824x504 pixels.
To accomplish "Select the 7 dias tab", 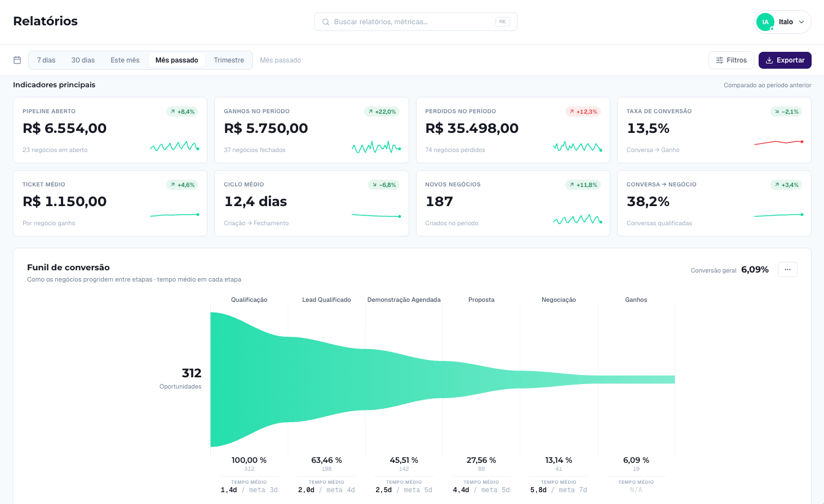I will point(46,60).
